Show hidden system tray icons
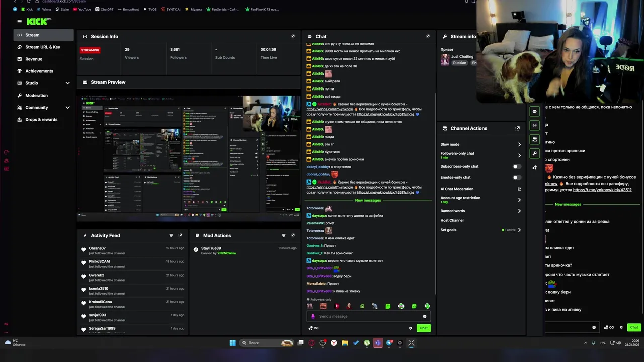Screen dimensions: 644x362 tap(585, 343)
